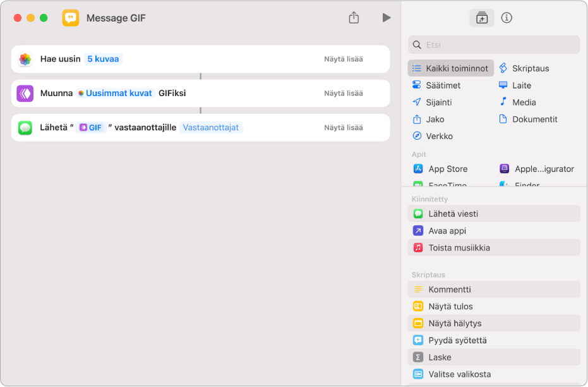Click the Message GIF shortcut icon
The width and height of the screenshot is (588, 387).
click(x=71, y=18)
